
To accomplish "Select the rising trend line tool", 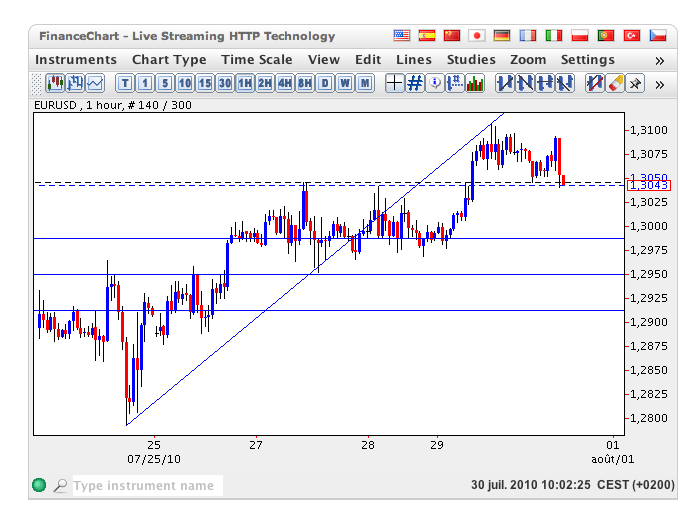I will click(505, 83).
